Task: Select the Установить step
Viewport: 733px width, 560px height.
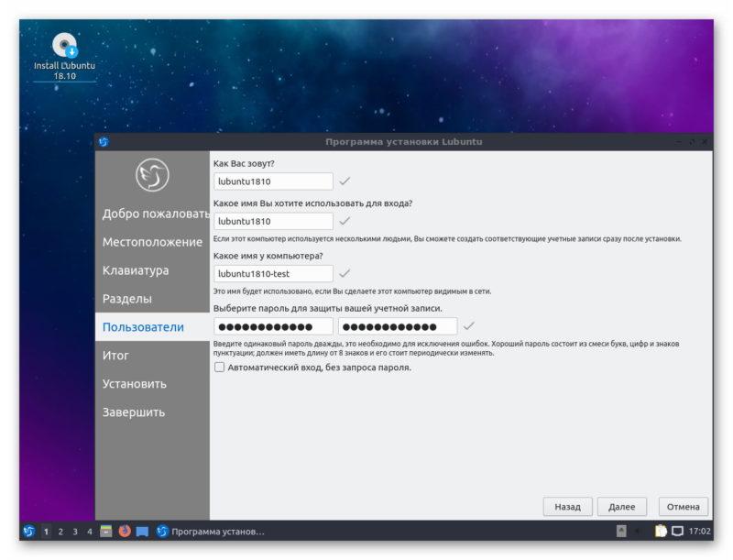Action: (152, 384)
